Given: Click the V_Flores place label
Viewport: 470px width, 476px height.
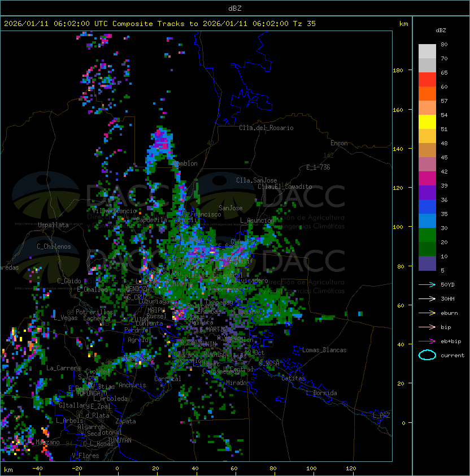Looking at the screenshot, I should tap(85, 456).
